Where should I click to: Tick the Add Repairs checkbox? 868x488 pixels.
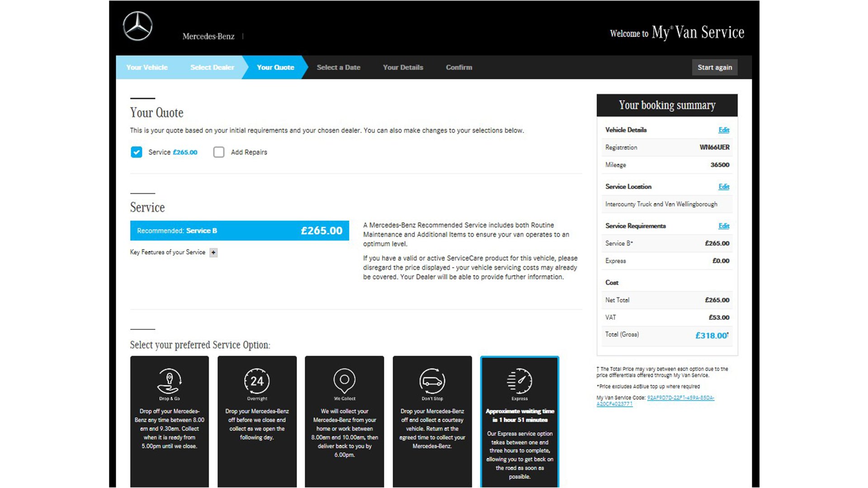point(219,152)
